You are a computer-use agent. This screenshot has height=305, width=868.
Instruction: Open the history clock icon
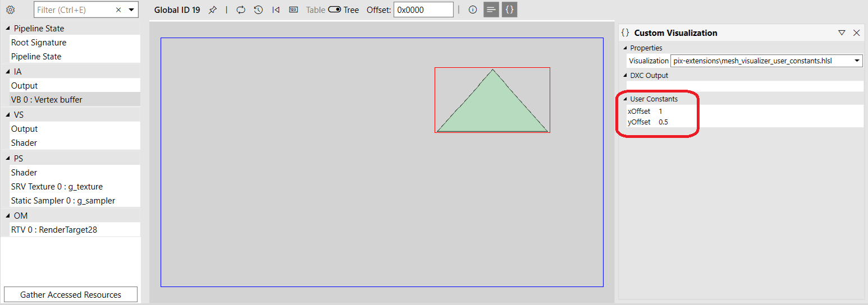click(x=258, y=10)
